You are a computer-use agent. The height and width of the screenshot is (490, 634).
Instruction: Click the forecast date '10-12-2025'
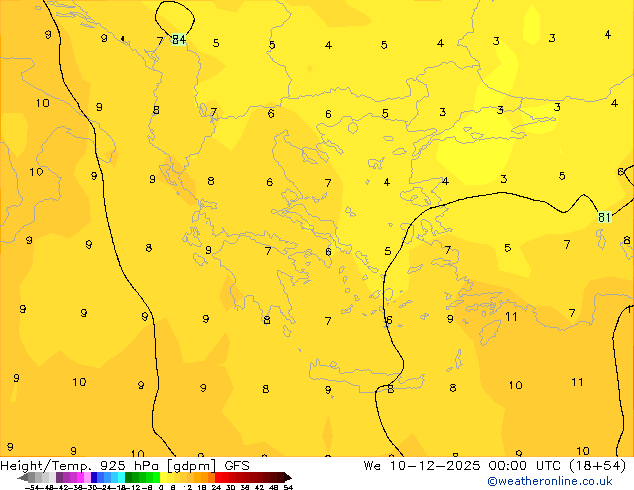(435, 466)
